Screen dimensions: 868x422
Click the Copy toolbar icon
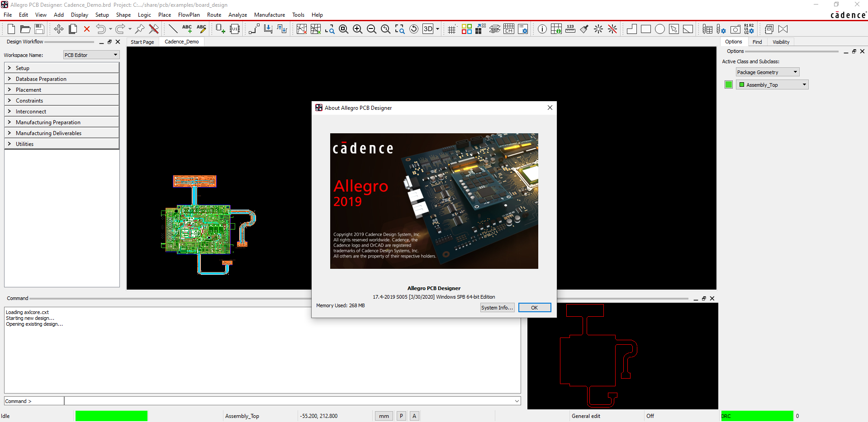73,29
